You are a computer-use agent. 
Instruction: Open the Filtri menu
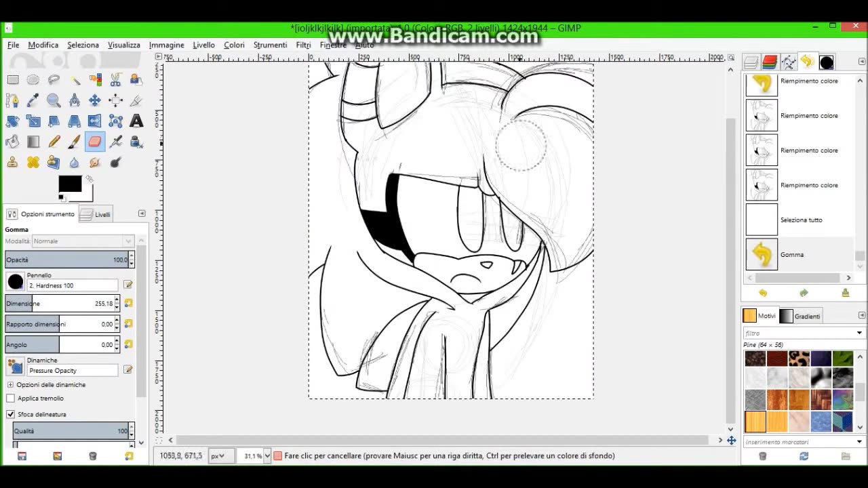303,45
